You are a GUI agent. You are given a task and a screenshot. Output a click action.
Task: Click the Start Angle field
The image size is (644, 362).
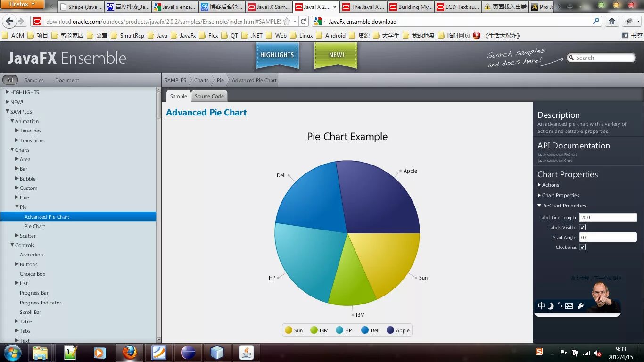pyautogui.click(x=608, y=237)
